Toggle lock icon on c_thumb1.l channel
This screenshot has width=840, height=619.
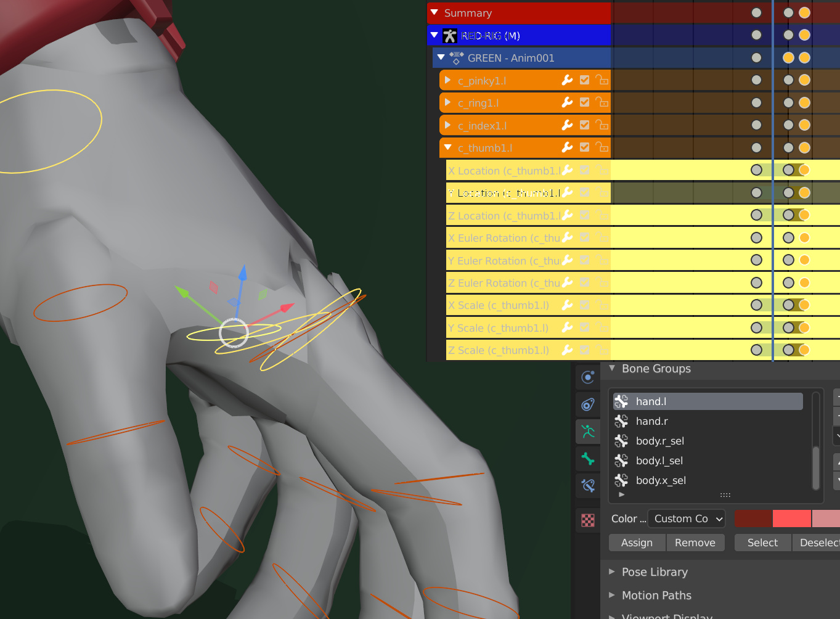pos(602,147)
